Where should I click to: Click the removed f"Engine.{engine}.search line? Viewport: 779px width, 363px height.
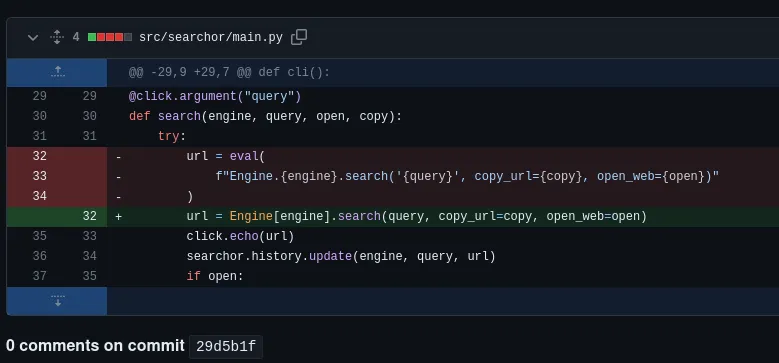(x=467, y=176)
